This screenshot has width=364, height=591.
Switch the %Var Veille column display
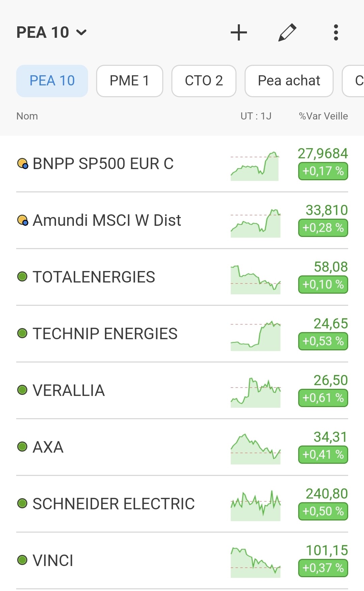pos(323,116)
